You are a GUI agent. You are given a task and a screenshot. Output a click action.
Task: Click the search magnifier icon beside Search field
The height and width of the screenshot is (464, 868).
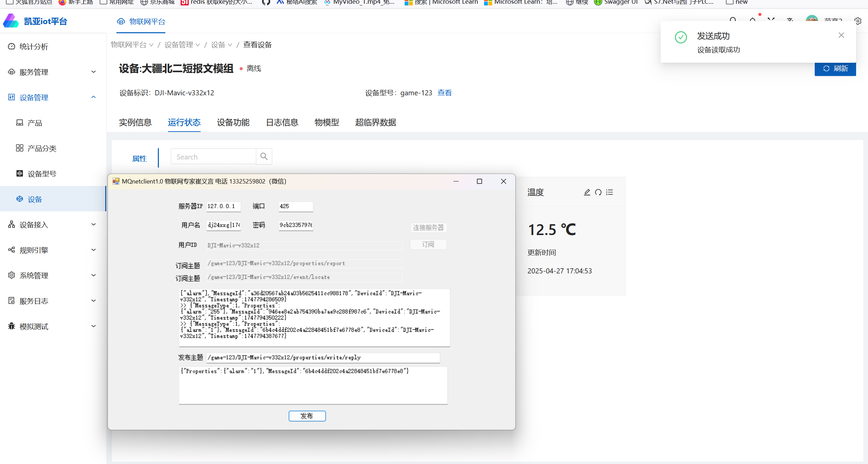pyautogui.click(x=264, y=156)
